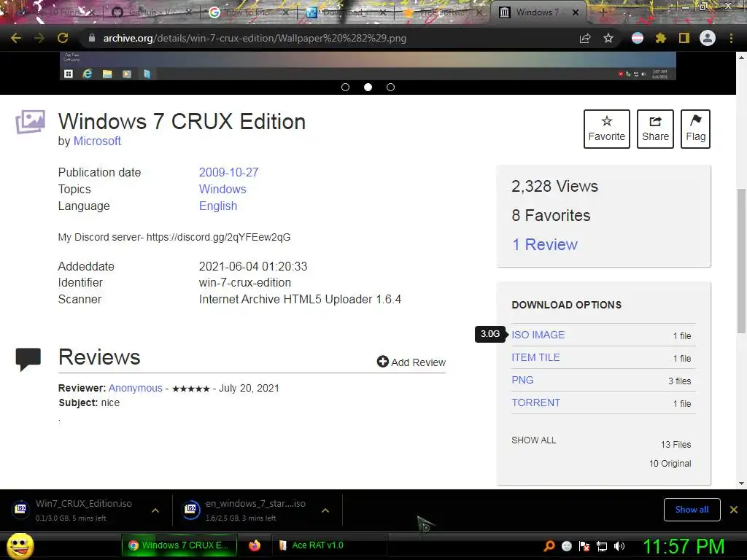Select the second (filled) carousel dot
Image resolution: width=747 pixels, height=560 pixels.
(368, 87)
